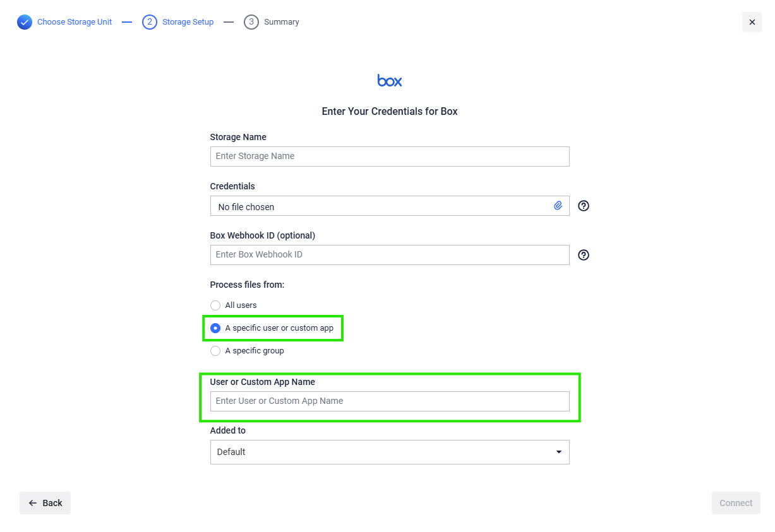
Task: Select the "All users" radio option
Action: point(215,305)
